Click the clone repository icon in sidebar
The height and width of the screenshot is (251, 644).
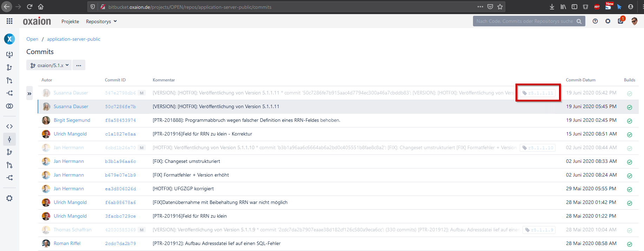click(x=9, y=54)
